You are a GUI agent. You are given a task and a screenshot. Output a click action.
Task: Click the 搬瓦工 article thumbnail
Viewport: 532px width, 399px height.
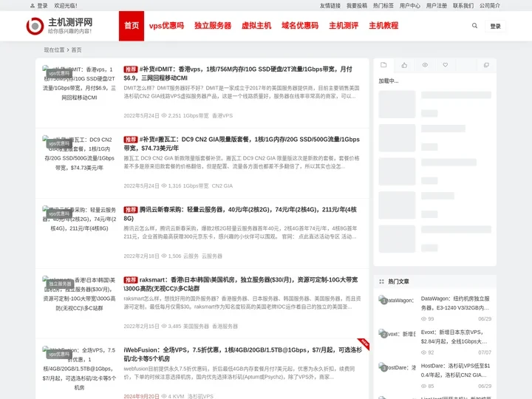pyautogui.click(x=79, y=154)
